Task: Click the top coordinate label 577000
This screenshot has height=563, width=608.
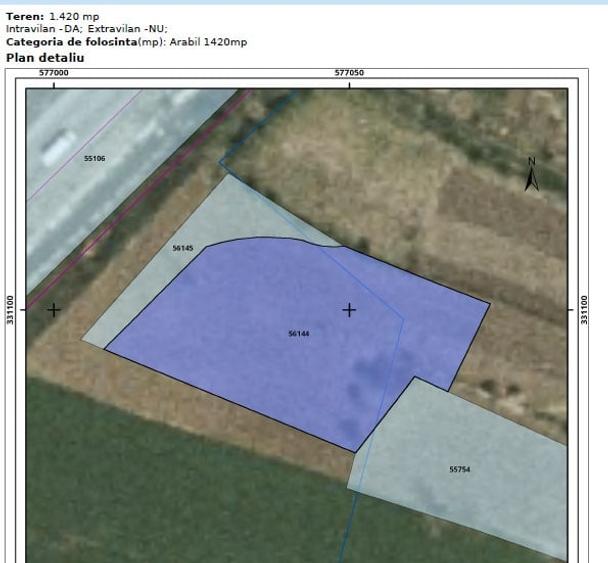Action: point(54,73)
